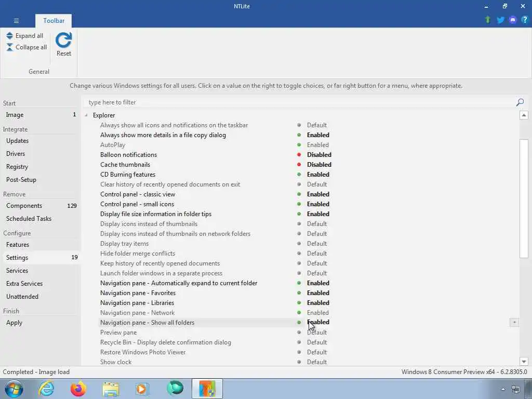Click the search magnifier icon
The width and height of the screenshot is (532, 399).
[x=520, y=102]
